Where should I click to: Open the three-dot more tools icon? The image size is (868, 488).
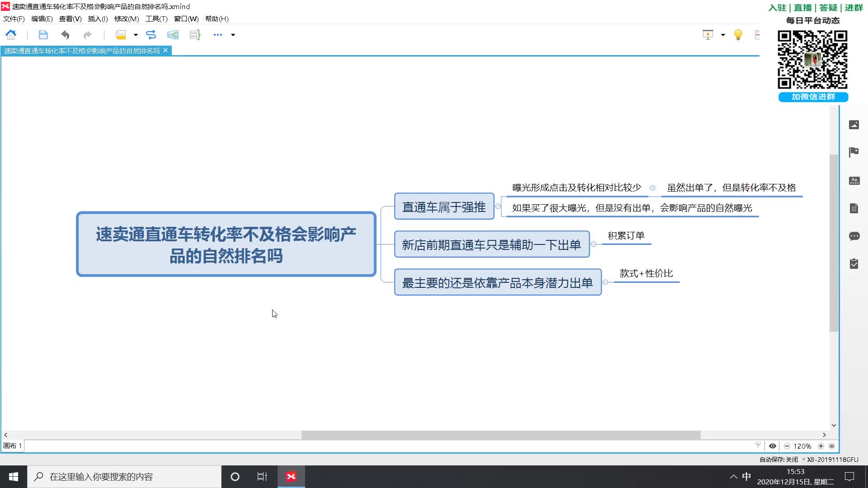pos(218,35)
